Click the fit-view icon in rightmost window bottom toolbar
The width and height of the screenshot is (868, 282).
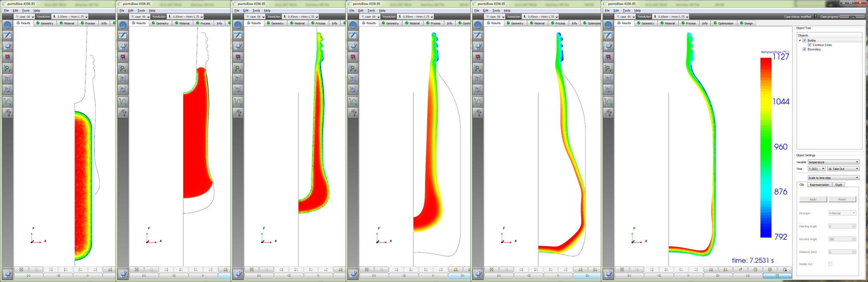click(x=622, y=270)
